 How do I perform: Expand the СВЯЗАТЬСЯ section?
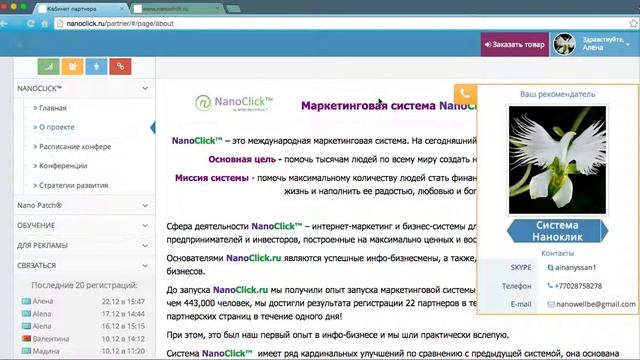(x=84, y=265)
